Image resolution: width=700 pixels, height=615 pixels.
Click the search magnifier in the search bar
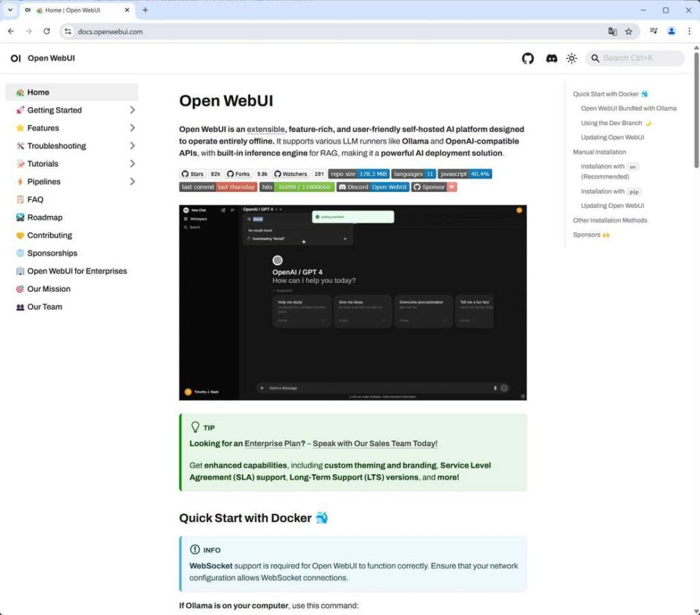[595, 58]
